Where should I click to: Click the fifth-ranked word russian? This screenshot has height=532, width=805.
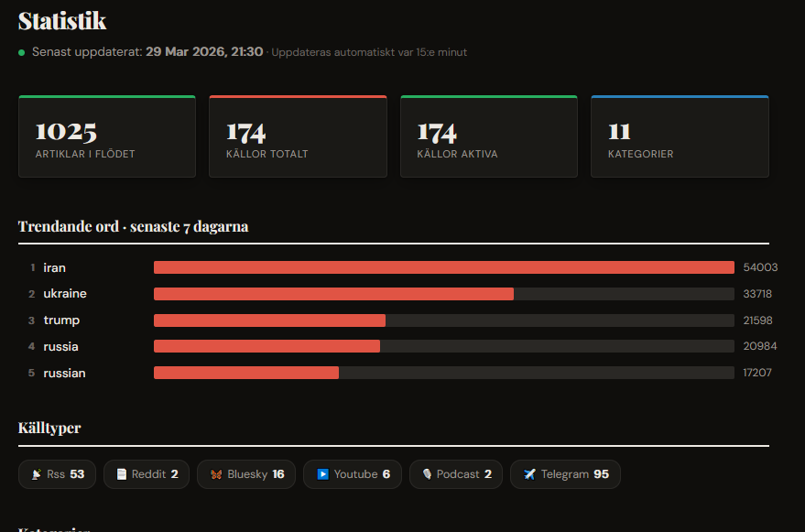pyautogui.click(x=64, y=374)
